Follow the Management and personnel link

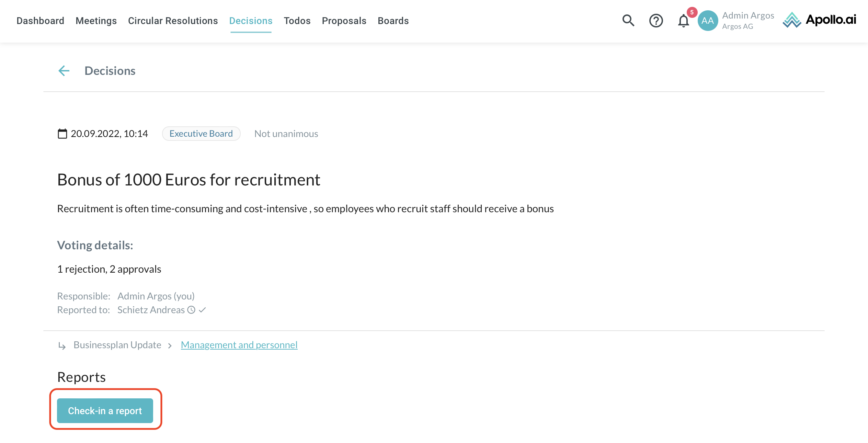tap(239, 345)
